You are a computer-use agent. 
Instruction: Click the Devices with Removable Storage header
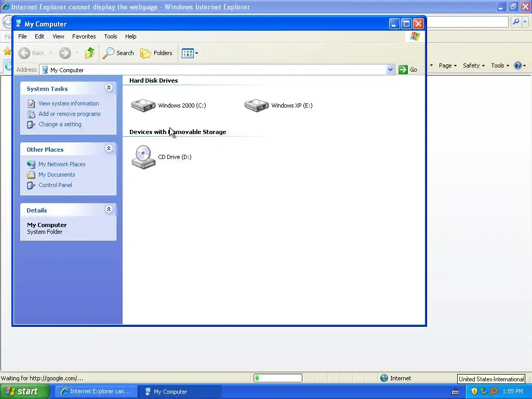(178, 132)
